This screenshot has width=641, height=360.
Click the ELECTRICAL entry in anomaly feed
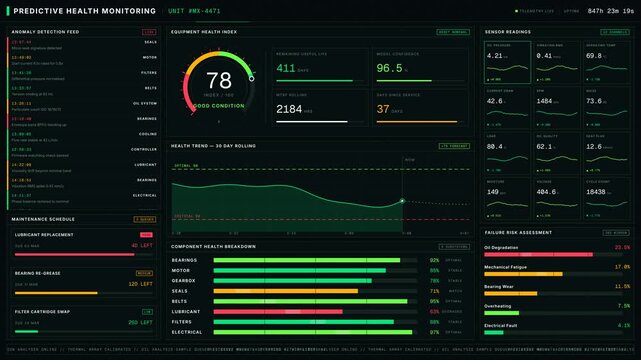pyautogui.click(x=83, y=198)
